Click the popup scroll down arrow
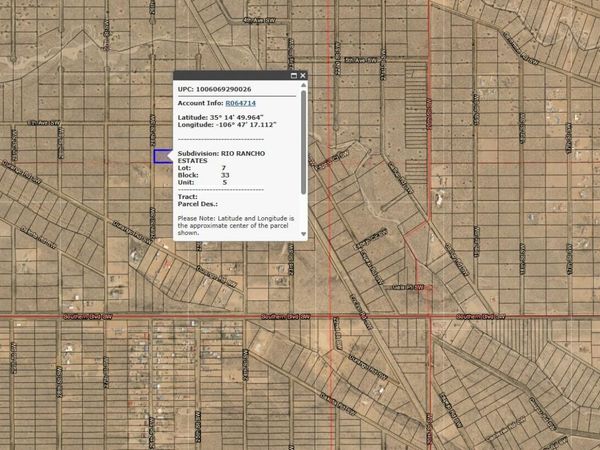This screenshot has height=450, width=600. tap(303, 234)
